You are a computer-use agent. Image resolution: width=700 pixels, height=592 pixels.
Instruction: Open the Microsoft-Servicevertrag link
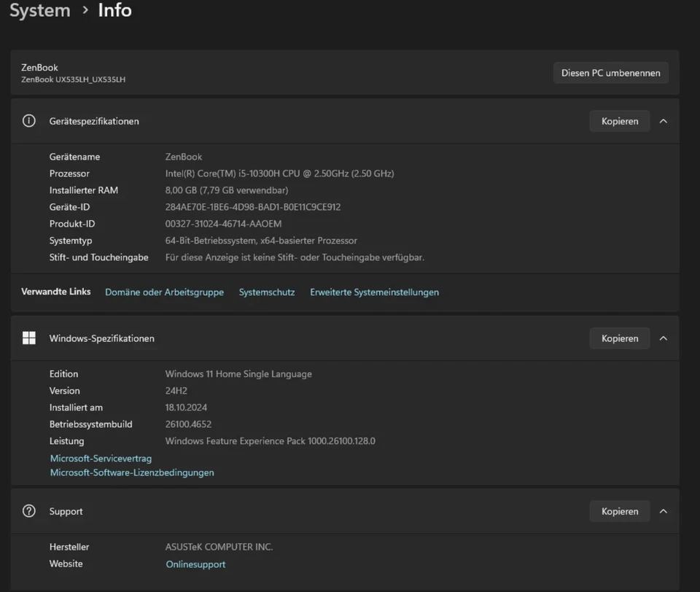[101, 459]
